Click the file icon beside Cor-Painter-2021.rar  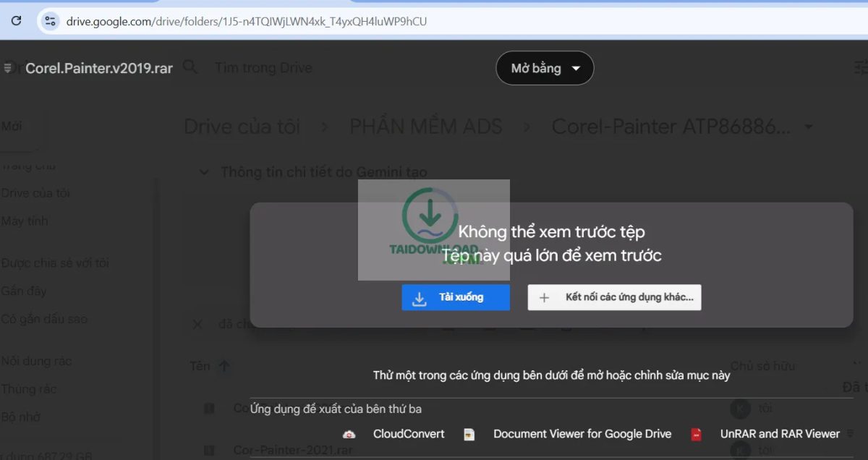(x=208, y=448)
